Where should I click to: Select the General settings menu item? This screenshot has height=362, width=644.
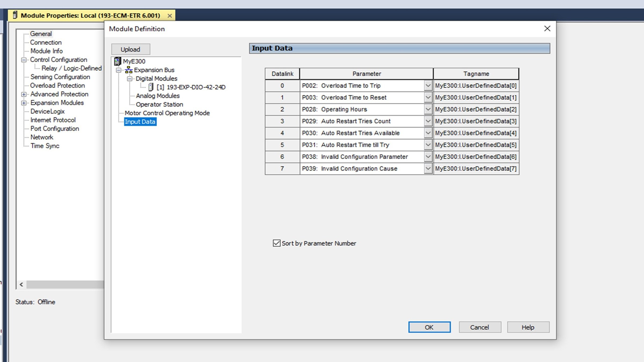(41, 34)
